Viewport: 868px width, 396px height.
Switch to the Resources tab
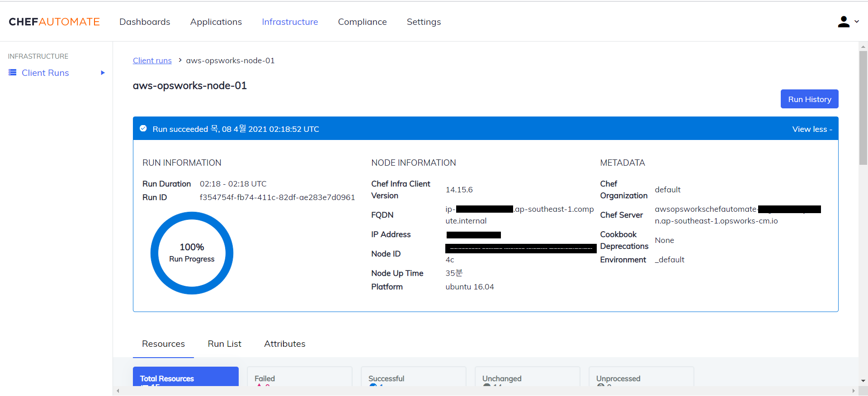(163, 344)
